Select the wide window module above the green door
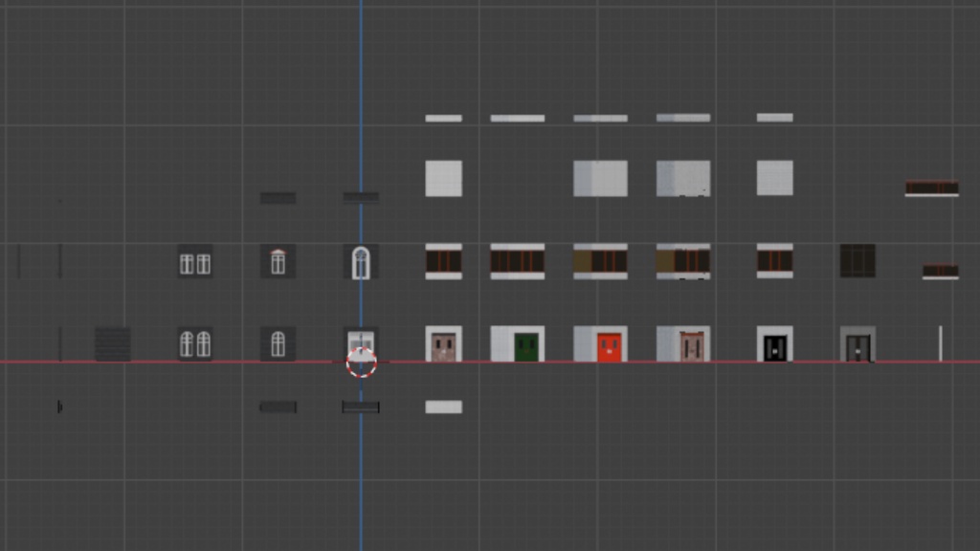 [518, 261]
